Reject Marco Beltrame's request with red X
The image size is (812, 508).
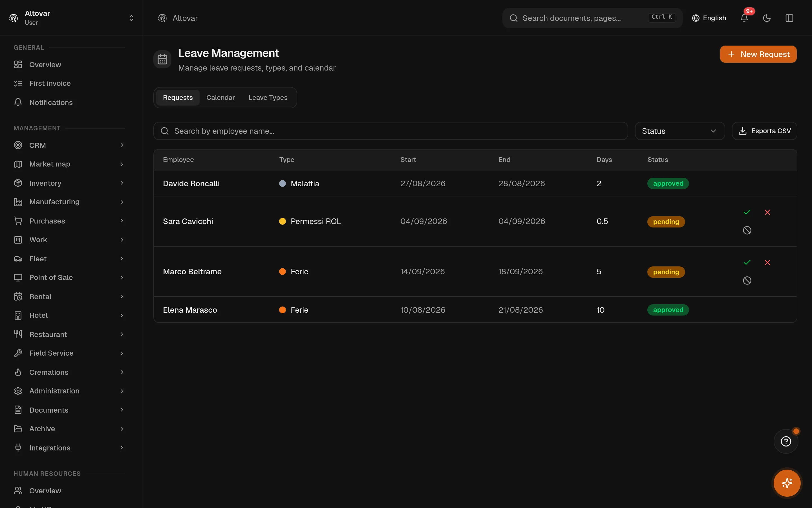[767, 262]
